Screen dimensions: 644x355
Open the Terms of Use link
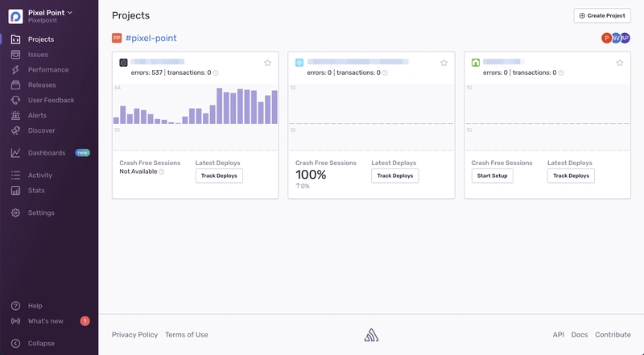[187, 335]
